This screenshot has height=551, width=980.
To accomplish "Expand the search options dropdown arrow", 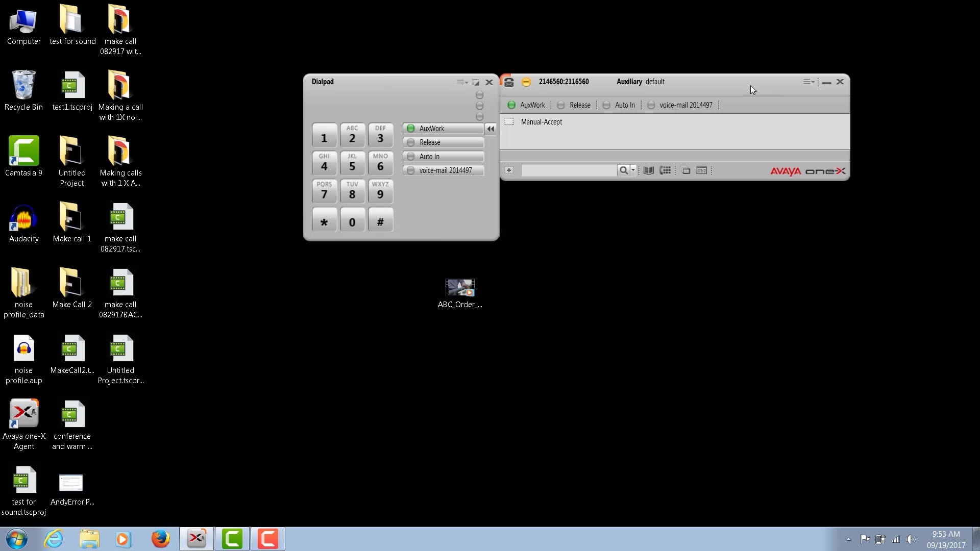I will point(633,170).
